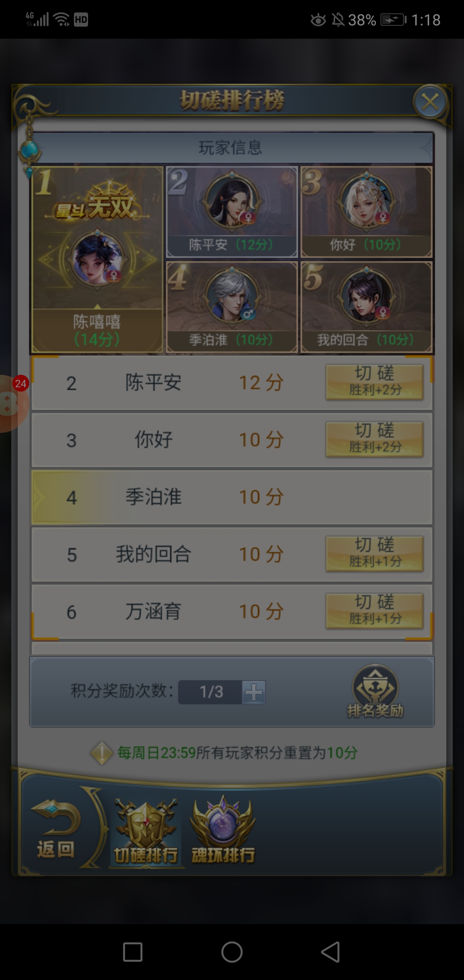Image resolution: width=464 pixels, height=980 pixels.
Task: Close the 切磋排行榜 dialog
Action: (430, 102)
